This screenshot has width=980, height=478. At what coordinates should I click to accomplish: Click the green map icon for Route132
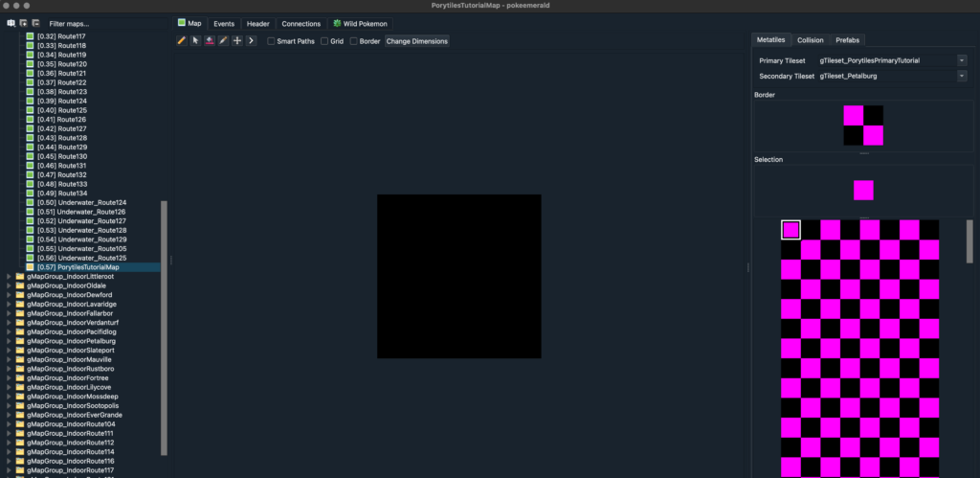tap(30, 174)
